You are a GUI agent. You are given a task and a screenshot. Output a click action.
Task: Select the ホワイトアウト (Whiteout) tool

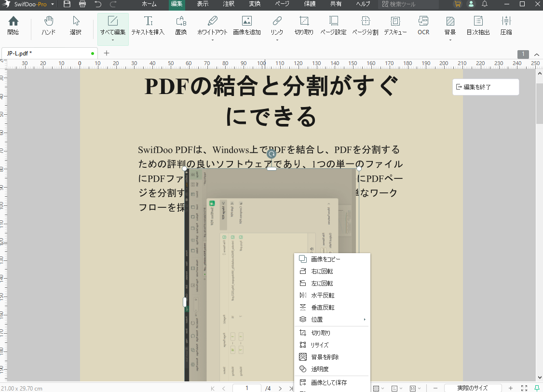coord(212,26)
